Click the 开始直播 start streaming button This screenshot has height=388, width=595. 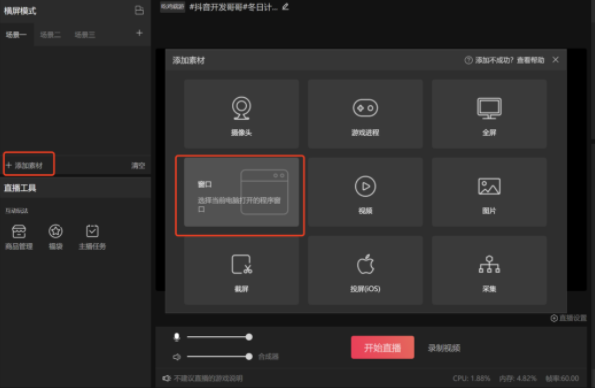coord(382,347)
